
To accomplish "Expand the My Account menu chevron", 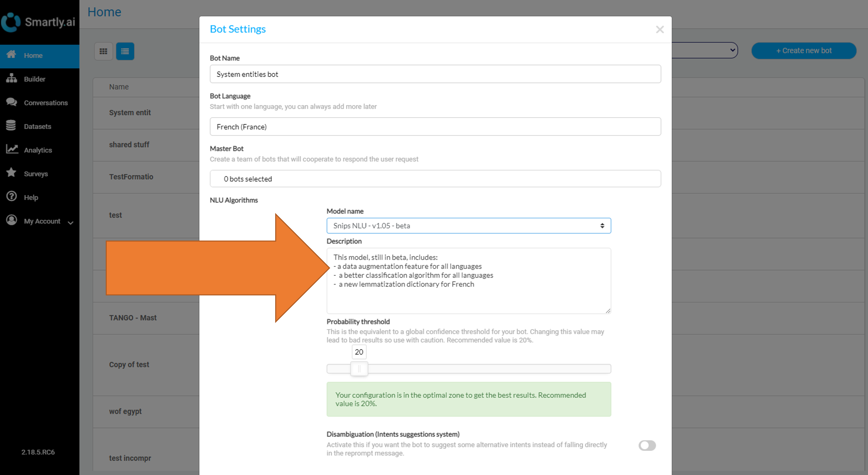I will click(70, 223).
